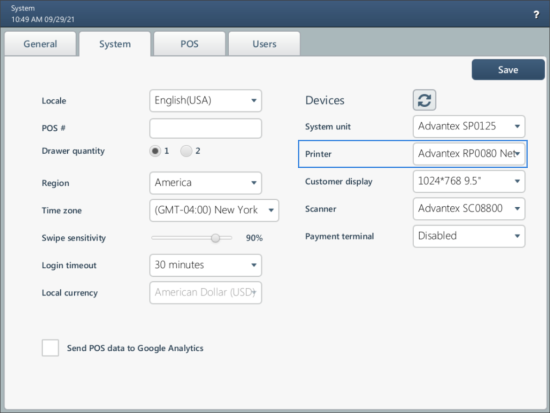
Task: Click the POS # input field
Action: [x=206, y=128]
